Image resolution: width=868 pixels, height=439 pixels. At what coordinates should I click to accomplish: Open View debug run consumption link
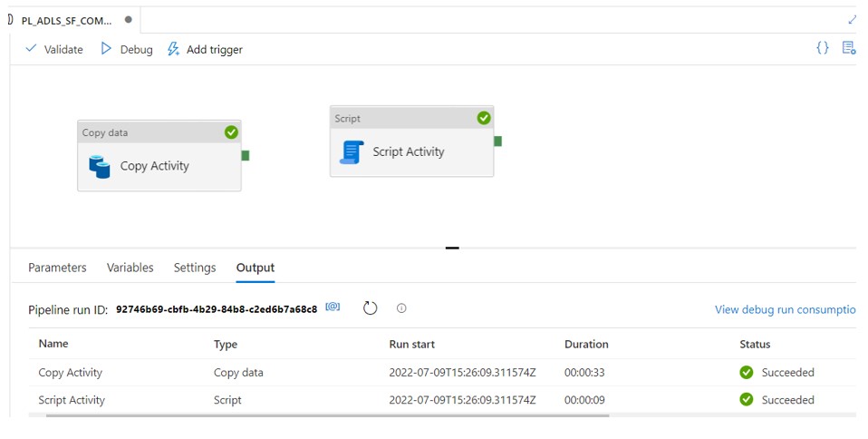[785, 309]
